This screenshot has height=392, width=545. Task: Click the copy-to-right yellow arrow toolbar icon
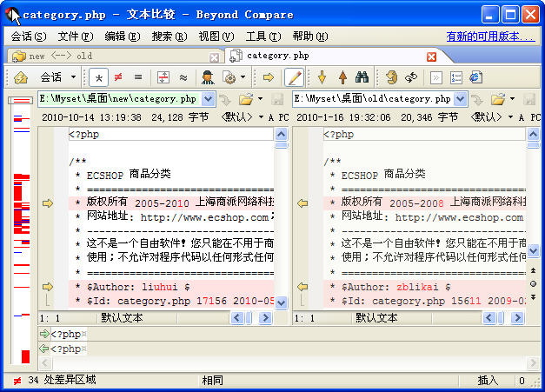point(269,77)
